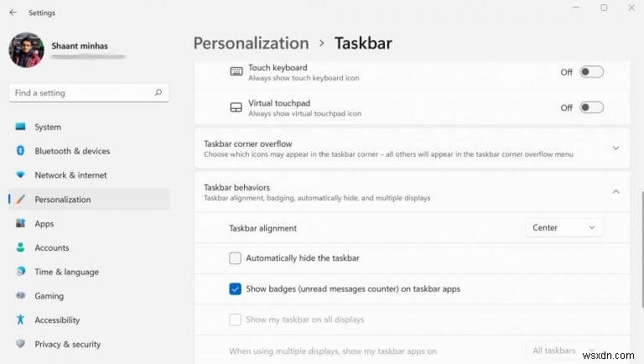The image size is (644, 364).
Task: Maximize the Settings window
Action: click(x=604, y=8)
